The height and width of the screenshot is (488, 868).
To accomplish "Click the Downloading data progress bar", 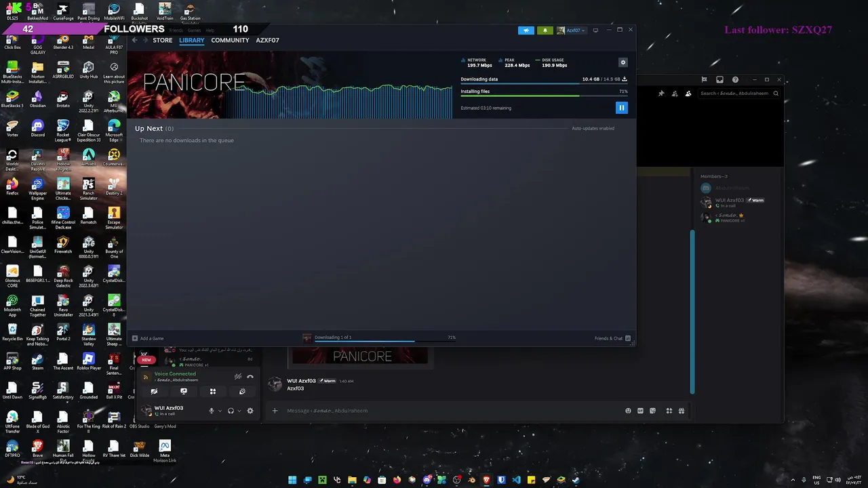I will [544, 84].
